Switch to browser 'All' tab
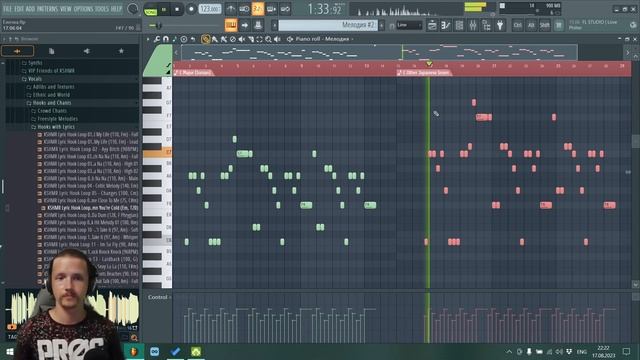 tap(18, 51)
